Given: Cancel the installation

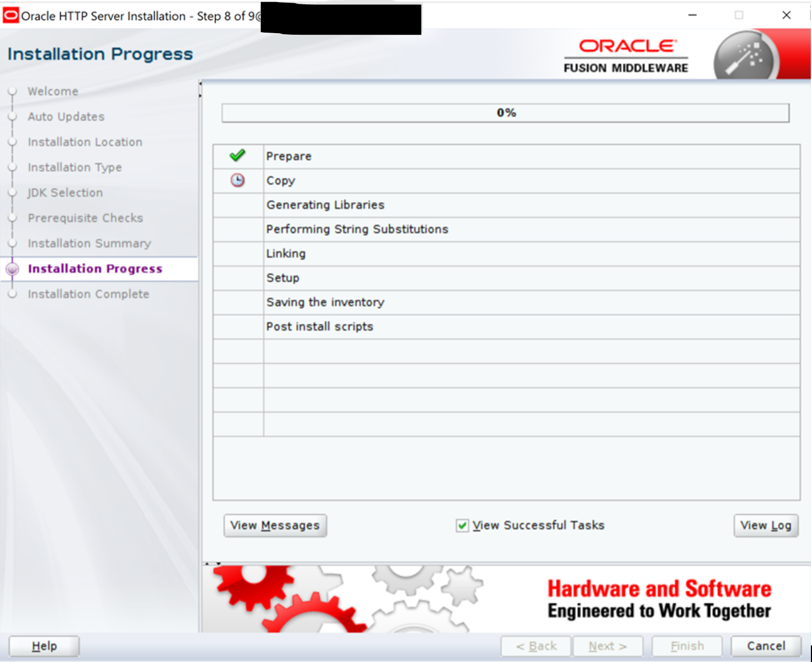Looking at the screenshot, I should pyautogui.click(x=765, y=646).
